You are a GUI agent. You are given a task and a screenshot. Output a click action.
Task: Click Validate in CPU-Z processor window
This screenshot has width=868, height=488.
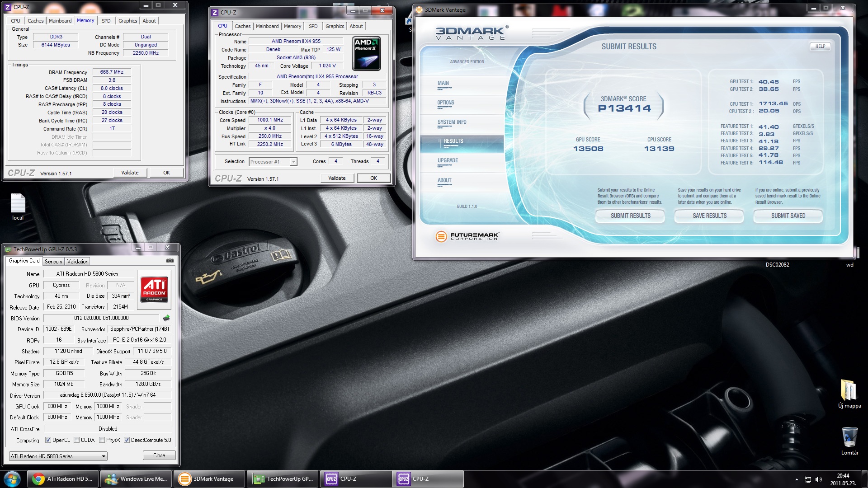337,178
